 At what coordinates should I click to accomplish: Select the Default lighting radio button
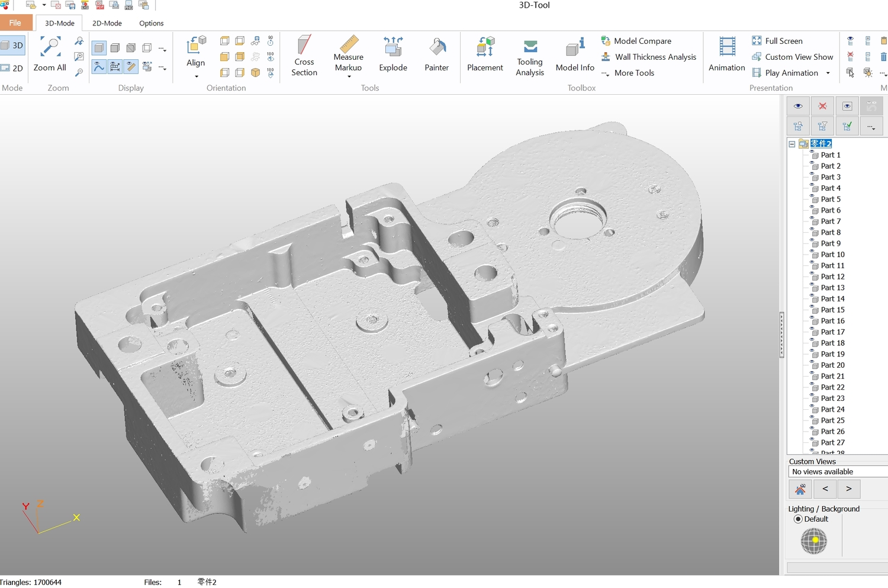798,519
